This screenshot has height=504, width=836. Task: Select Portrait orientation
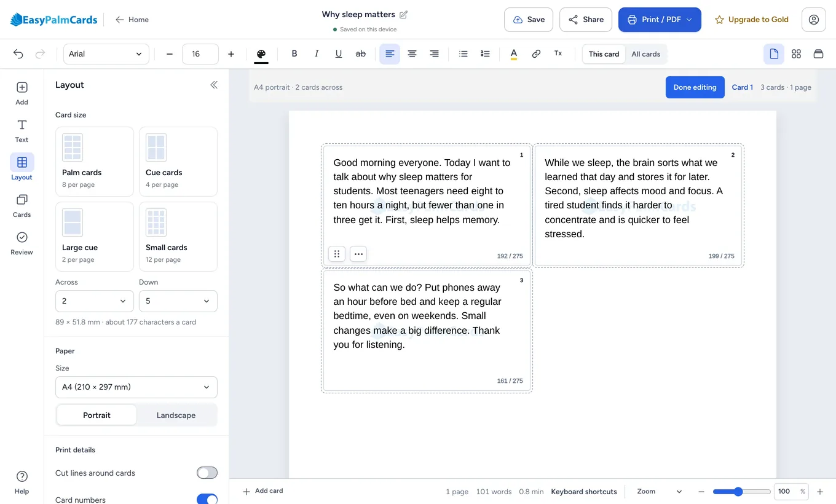coord(97,415)
